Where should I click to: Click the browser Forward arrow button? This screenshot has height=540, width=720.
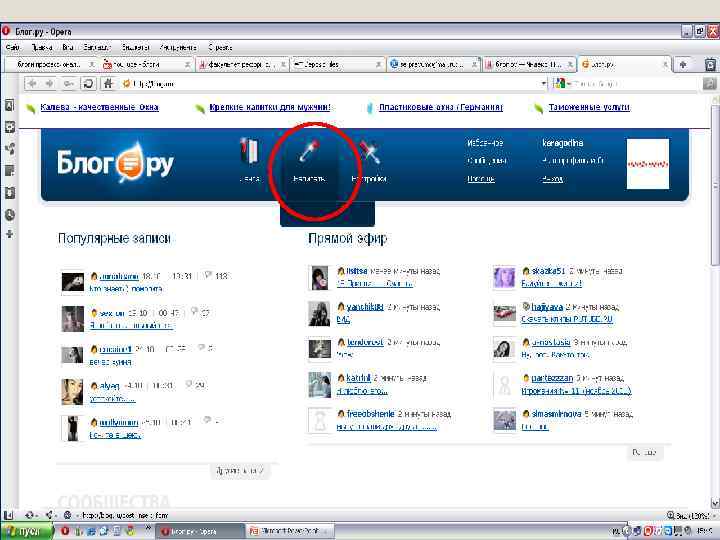50,84
